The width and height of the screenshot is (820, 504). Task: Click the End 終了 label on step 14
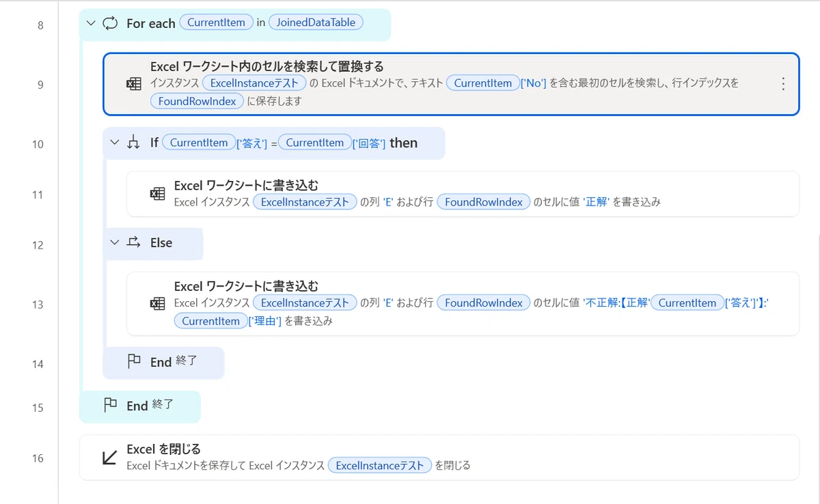[x=174, y=362]
